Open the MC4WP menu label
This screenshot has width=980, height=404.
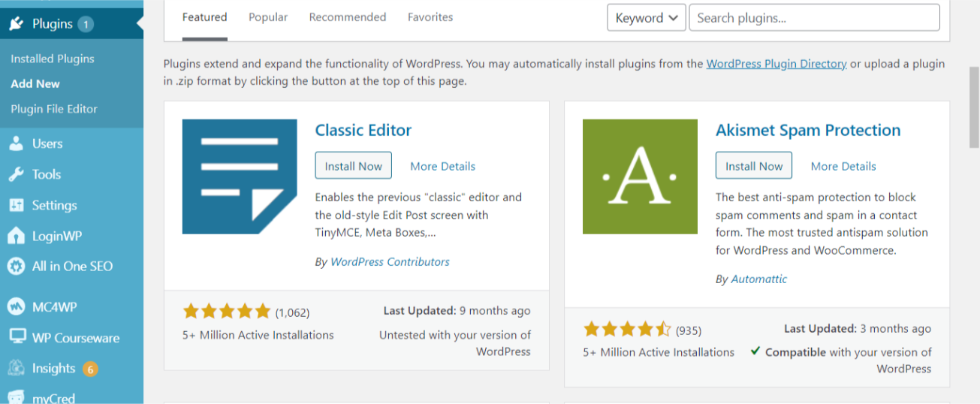(x=54, y=306)
